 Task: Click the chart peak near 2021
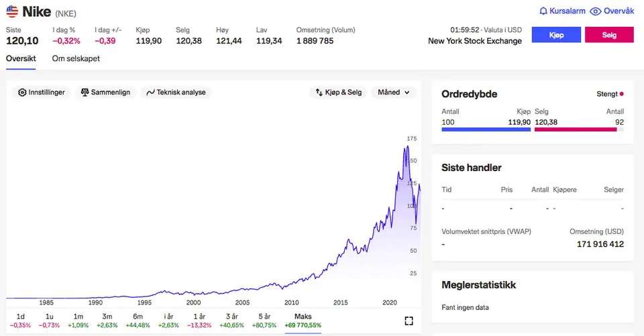pos(407,146)
